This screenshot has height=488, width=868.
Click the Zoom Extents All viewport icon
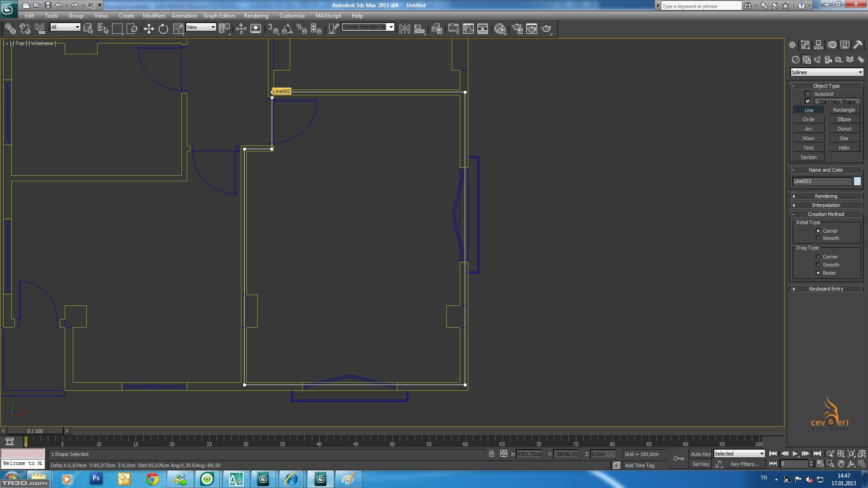point(862,454)
